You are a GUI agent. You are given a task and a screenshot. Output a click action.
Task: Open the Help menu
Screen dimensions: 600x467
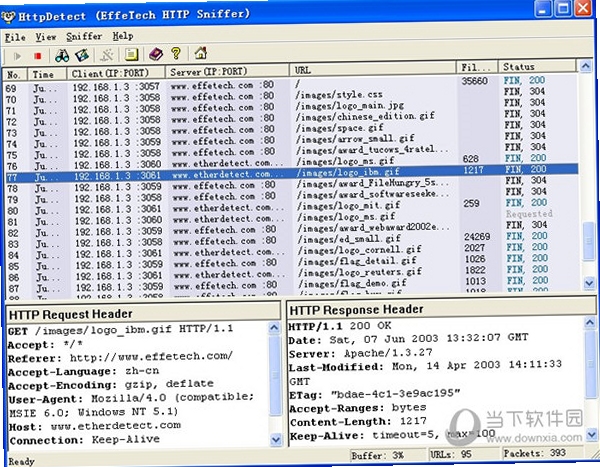pos(123,36)
